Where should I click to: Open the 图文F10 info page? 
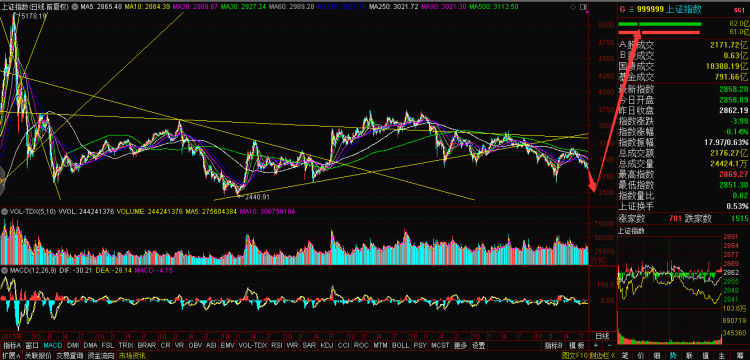(x=575, y=356)
